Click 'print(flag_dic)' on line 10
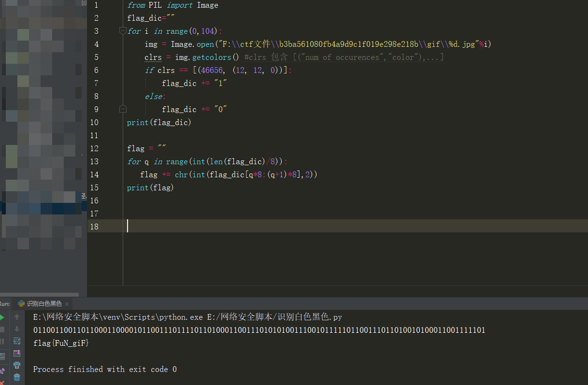This screenshot has width=588, height=385. 159,123
